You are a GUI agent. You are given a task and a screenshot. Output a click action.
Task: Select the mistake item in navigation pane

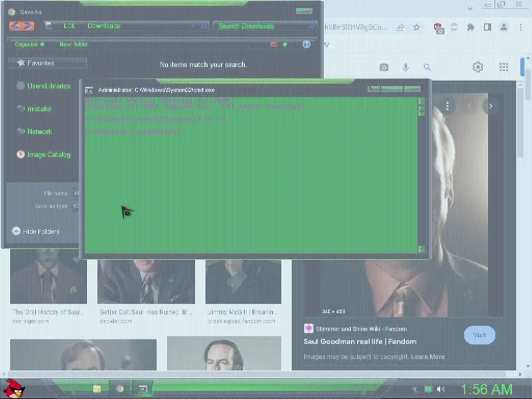[38, 109]
